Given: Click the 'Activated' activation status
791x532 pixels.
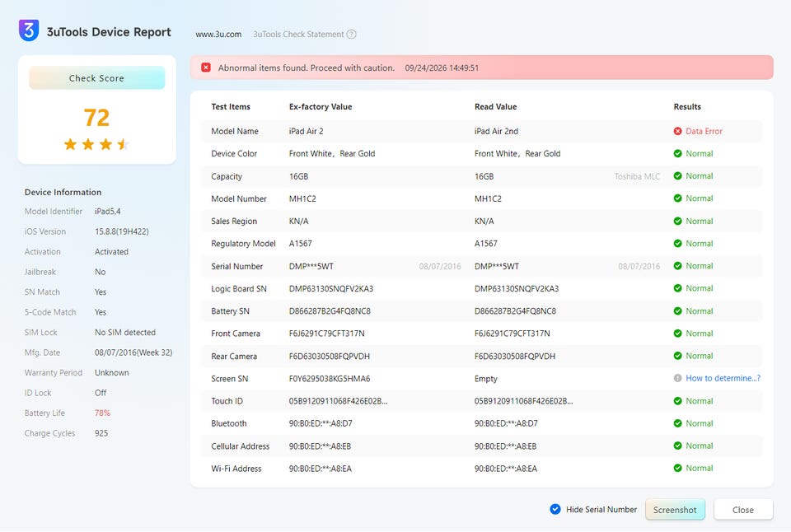Looking at the screenshot, I should (111, 252).
